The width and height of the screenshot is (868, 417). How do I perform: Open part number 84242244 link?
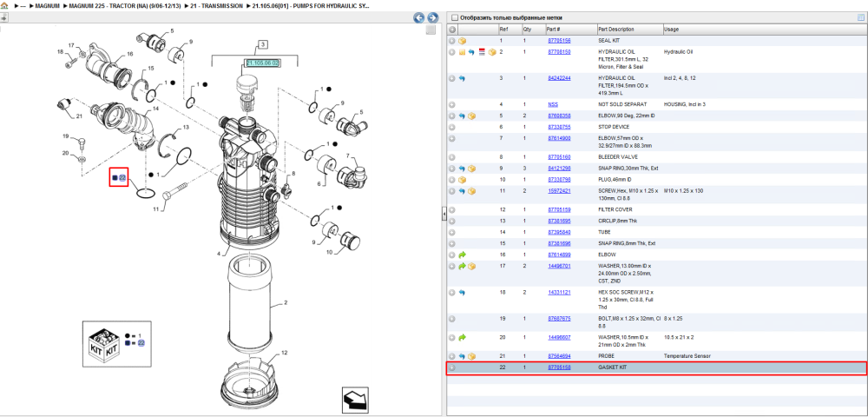pos(559,79)
